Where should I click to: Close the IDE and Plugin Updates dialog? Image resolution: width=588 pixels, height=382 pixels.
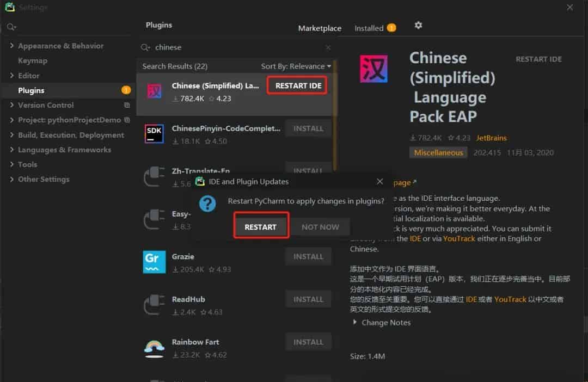(x=379, y=182)
